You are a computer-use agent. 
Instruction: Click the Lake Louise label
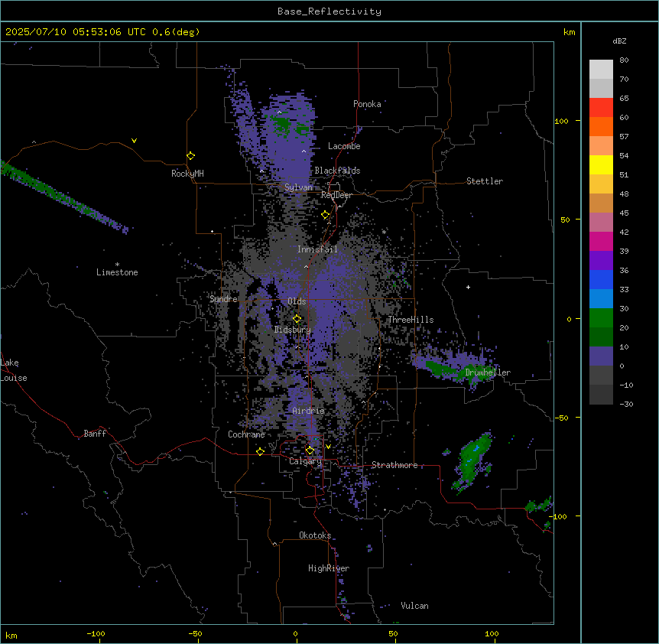14,370
